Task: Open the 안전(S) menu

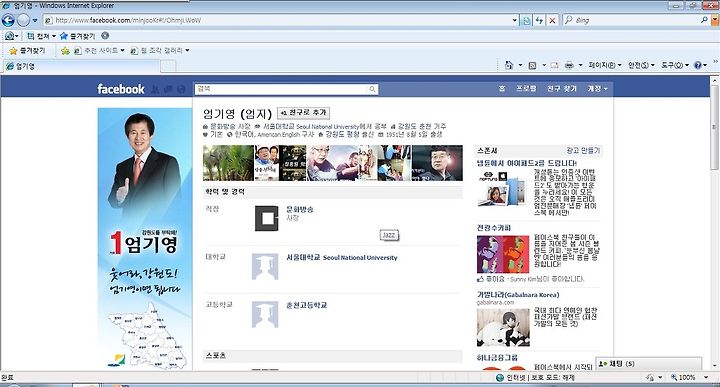Action: click(x=641, y=65)
